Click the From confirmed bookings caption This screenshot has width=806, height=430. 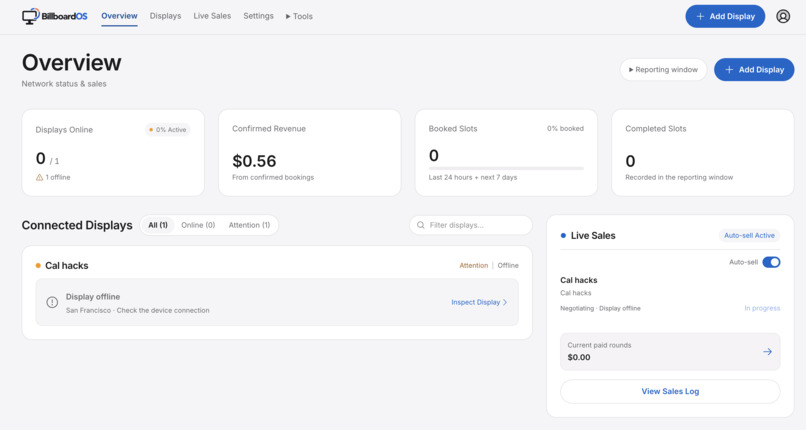click(273, 177)
